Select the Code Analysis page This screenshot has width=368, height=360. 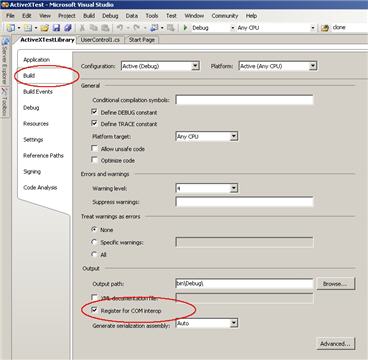tap(40, 188)
